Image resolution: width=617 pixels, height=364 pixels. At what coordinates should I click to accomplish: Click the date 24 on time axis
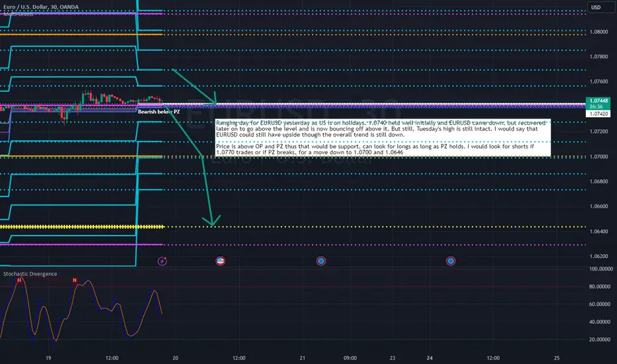click(429, 358)
